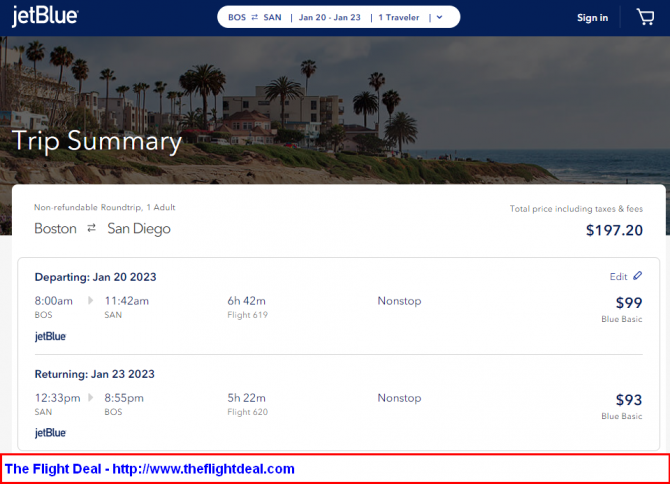Click the $99 Blue Basic fare
The width and height of the screenshot is (670, 484).
tap(628, 303)
